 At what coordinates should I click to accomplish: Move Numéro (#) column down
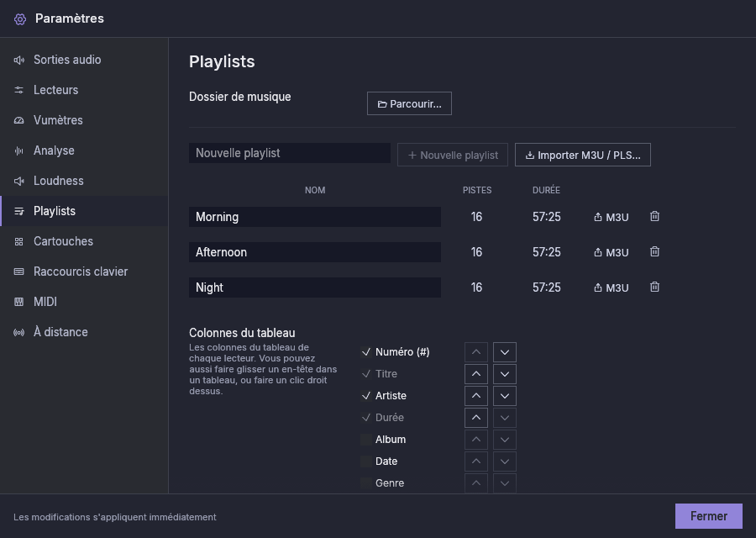(x=504, y=352)
